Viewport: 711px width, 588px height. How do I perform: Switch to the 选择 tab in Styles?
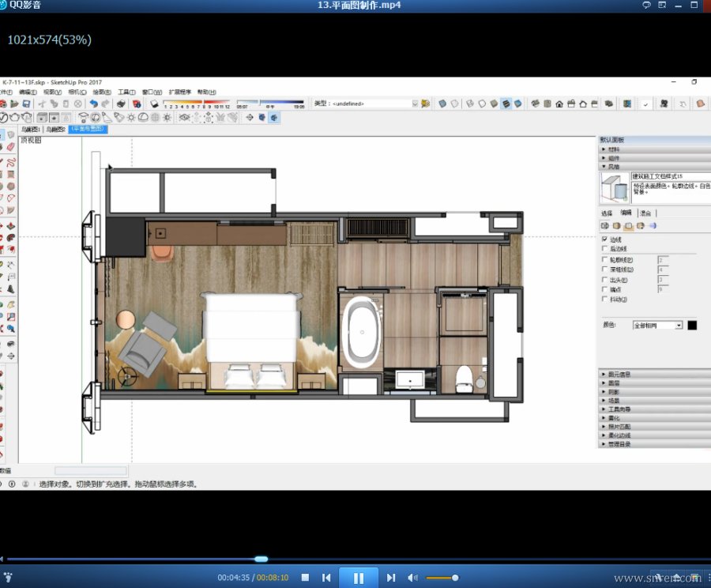[607, 213]
